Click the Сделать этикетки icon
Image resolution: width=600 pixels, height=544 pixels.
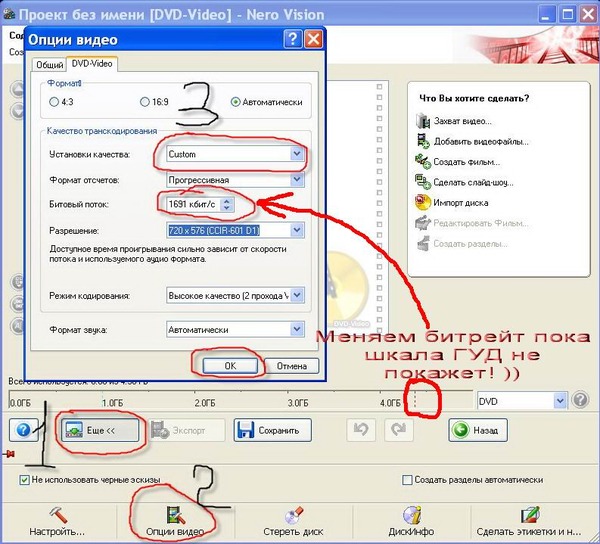click(x=530, y=515)
